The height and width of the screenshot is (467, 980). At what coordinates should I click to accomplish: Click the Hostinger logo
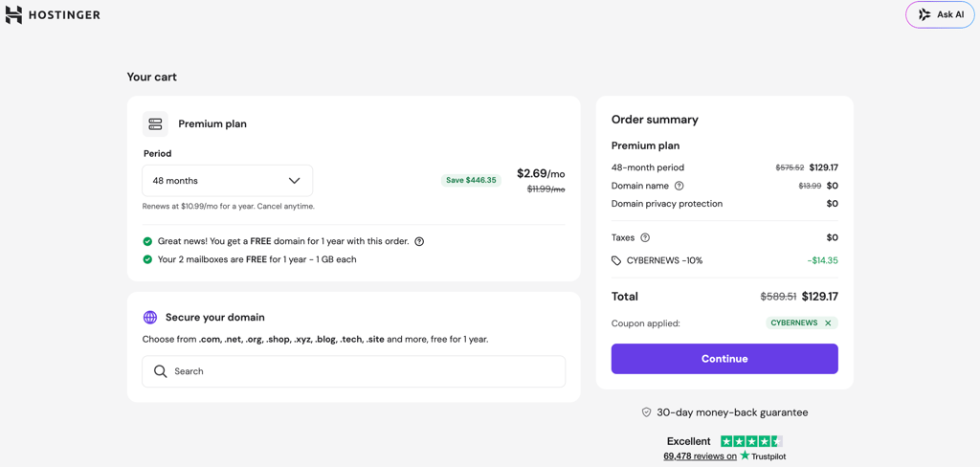[x=53, y=15]
